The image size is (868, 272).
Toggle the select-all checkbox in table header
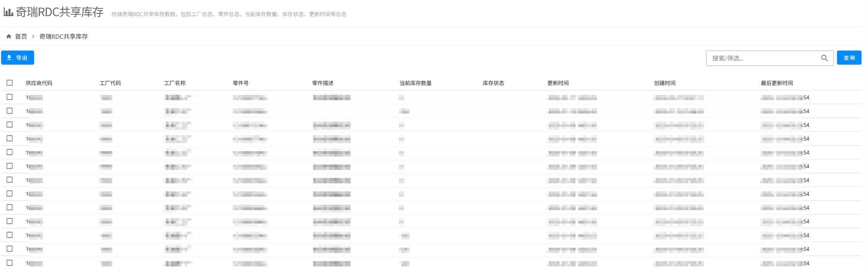point(10,83)
